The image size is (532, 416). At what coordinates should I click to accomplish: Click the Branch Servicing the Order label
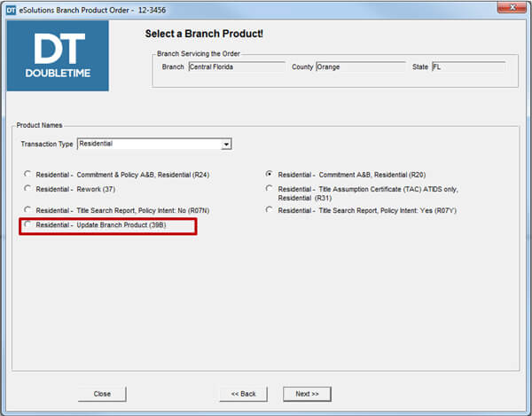(199, 53)
